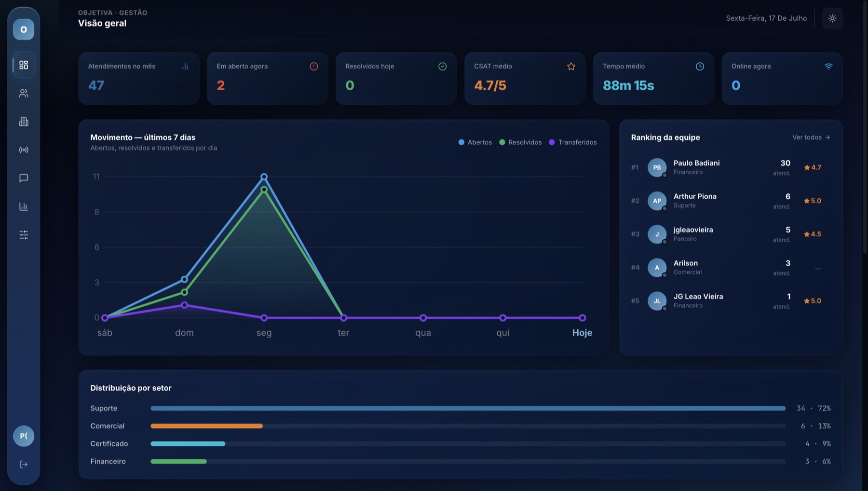
Task: Click JG Leao Vieira's 5.0 star rating
Action: coord(813,300)
